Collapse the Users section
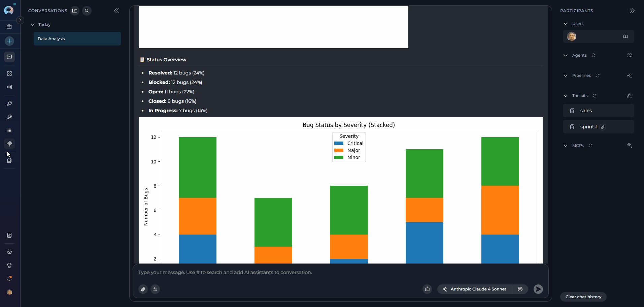Screen dimensions: 644x307 566,23
